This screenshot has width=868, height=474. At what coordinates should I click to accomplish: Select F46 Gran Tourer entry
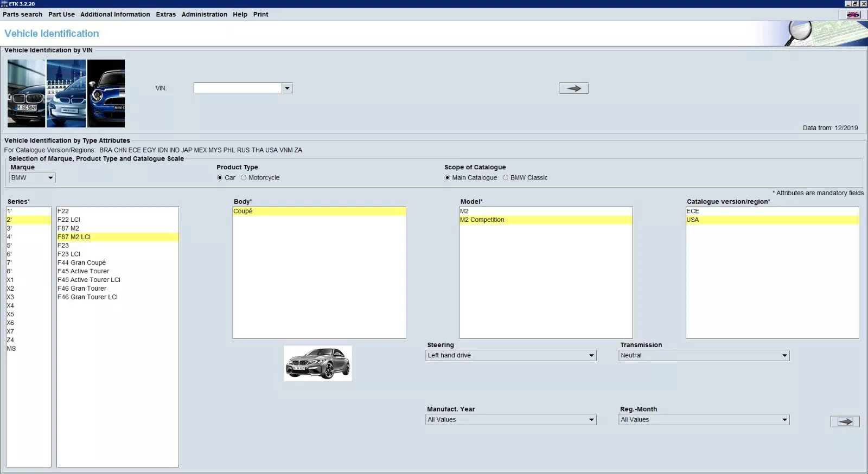(118, 289)
